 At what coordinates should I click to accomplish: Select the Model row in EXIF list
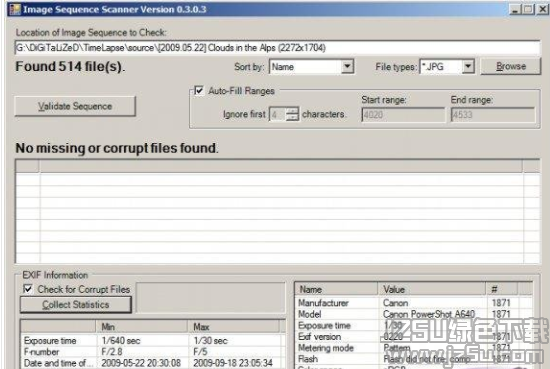click(414, 314)
